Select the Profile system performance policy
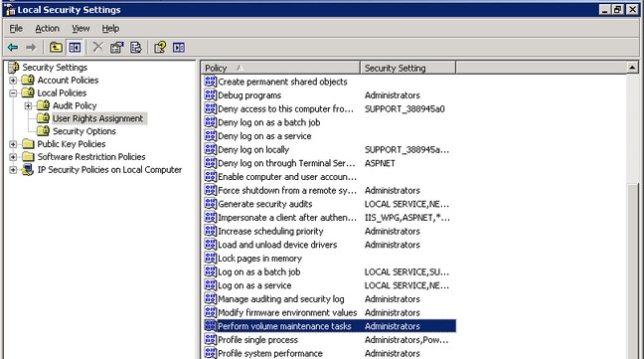Screen dimensions: 644x359 [270, 353]
